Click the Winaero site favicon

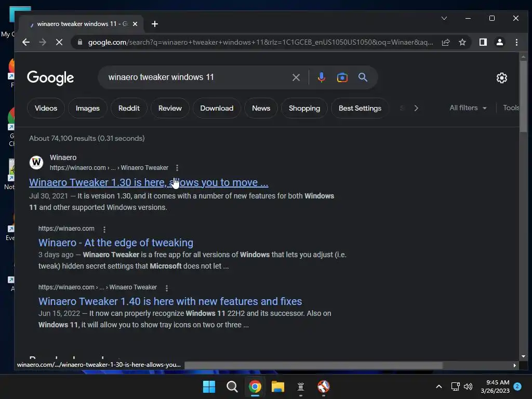pyautogui.click(x=36, y=162)
